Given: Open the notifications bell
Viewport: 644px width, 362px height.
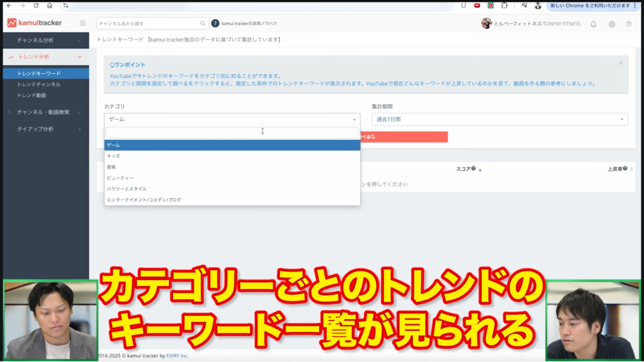Looking at the screenshot, I should pyautogui.click(x=594, y=25).
